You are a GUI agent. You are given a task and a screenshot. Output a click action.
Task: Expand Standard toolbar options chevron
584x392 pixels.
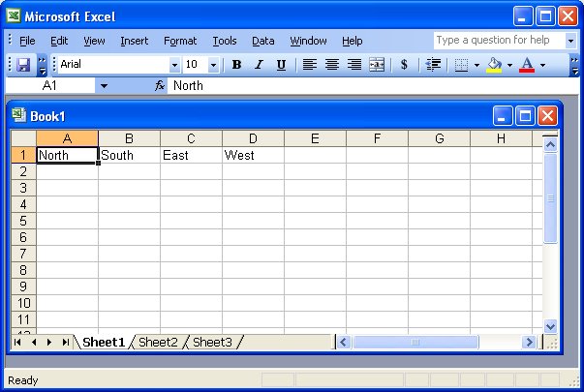click(42, 65)
